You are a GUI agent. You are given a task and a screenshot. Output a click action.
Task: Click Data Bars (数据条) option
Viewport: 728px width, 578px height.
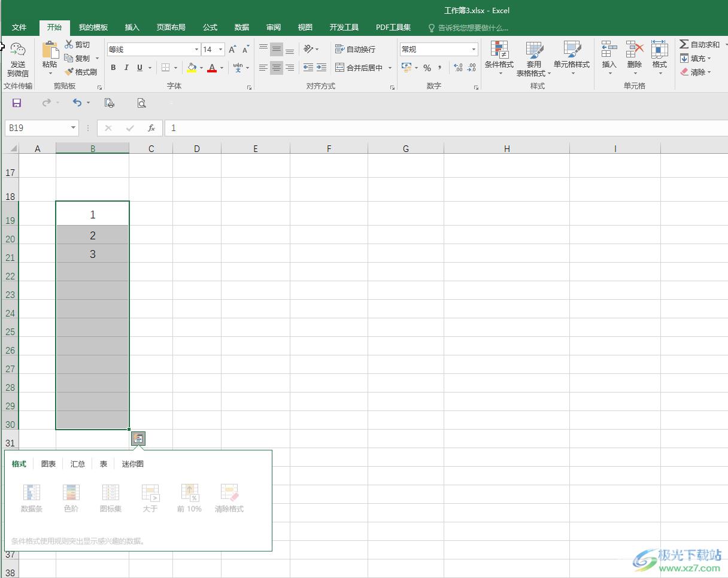point(32,498)
